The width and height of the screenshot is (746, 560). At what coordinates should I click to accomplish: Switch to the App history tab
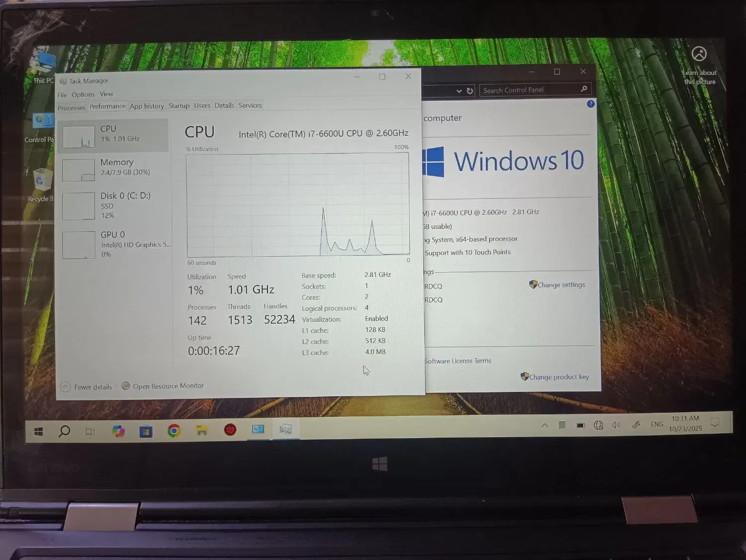pyautogui.click(x=147, y=106)
